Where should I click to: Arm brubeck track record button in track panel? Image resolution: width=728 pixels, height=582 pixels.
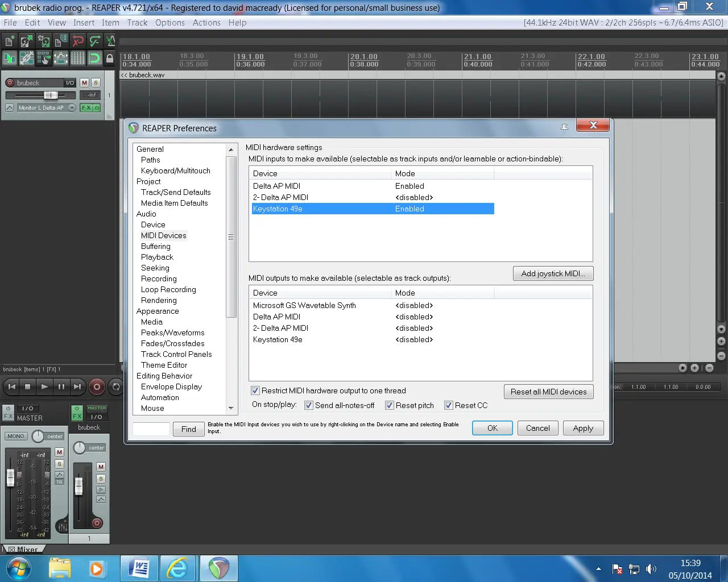pyautogui.click(x=10, y=83)
